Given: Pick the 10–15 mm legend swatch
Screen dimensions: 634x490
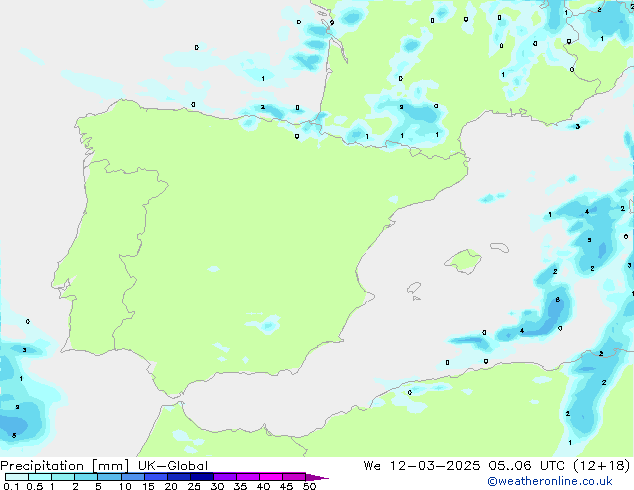Looking at the screenshot, I should point(132,477).
